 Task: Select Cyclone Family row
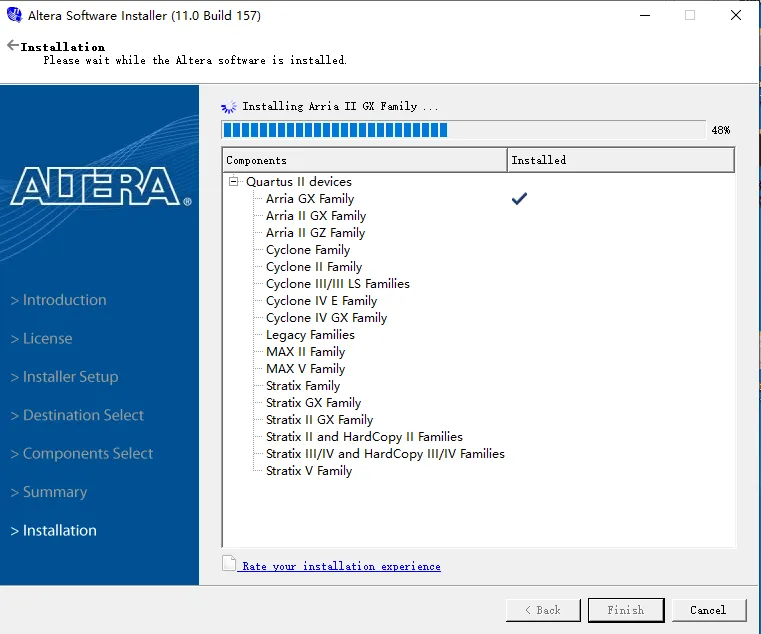pyautogui.click(x=308, y=250)
